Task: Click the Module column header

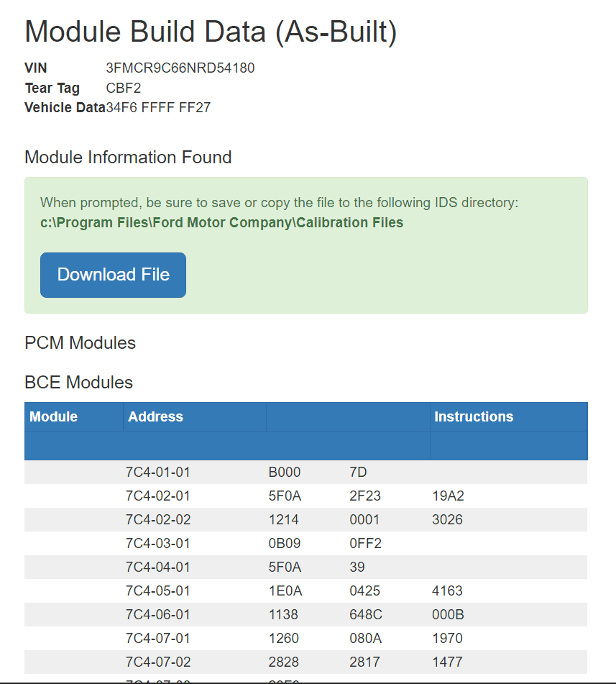Action: pyautogui.click(x=53, y=416)
